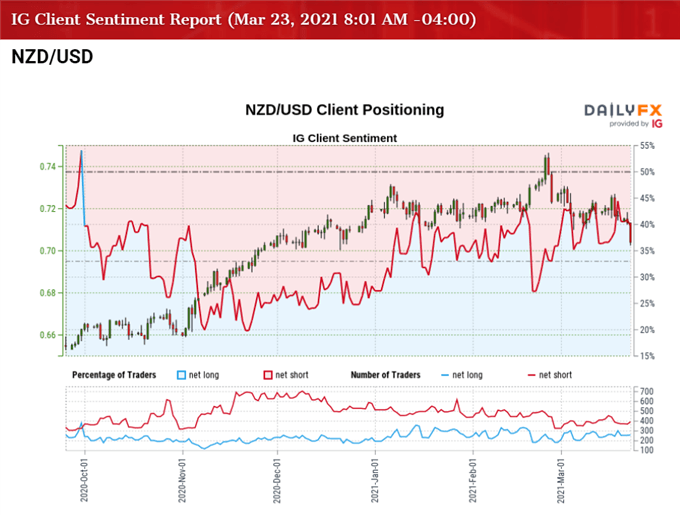Click the IG Client Sentiment Report header title
The width and height of the screenshot is (680, 515).
pyautogui.click(x=243, y=19)
